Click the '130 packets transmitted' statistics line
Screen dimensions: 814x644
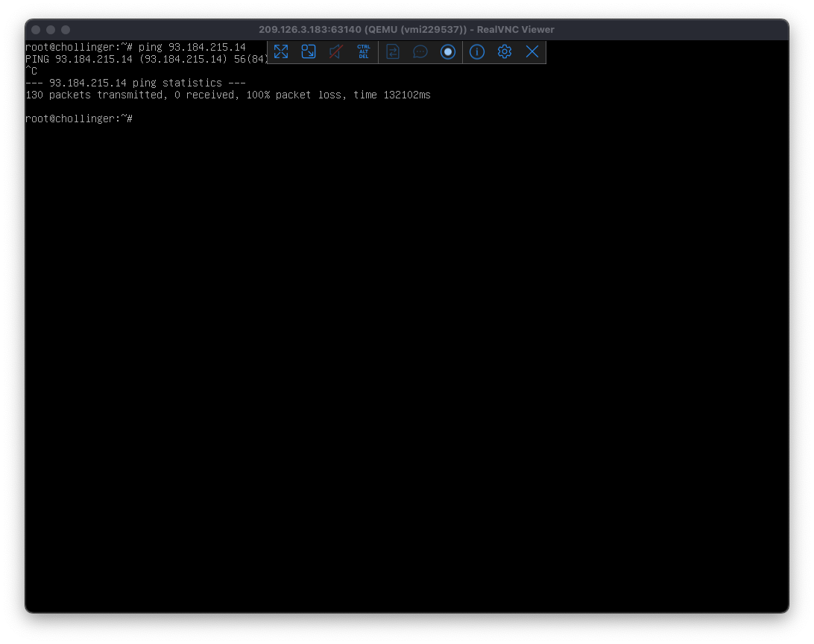click(x=228, y=95)
